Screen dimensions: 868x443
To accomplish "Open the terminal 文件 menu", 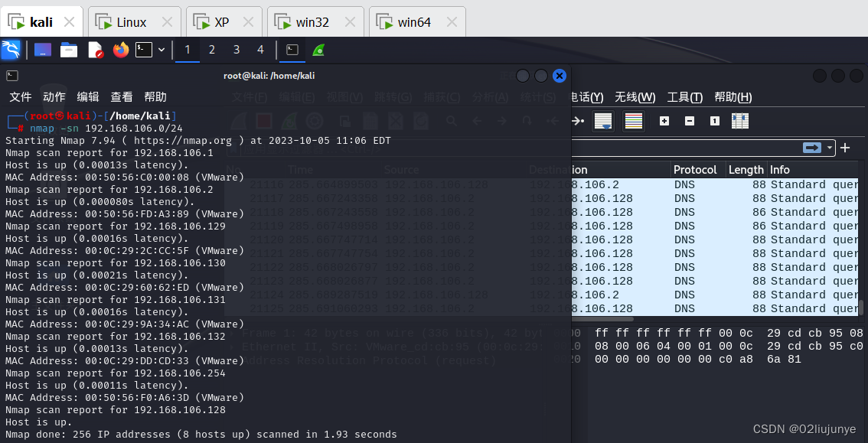I will tap(21, 96).
